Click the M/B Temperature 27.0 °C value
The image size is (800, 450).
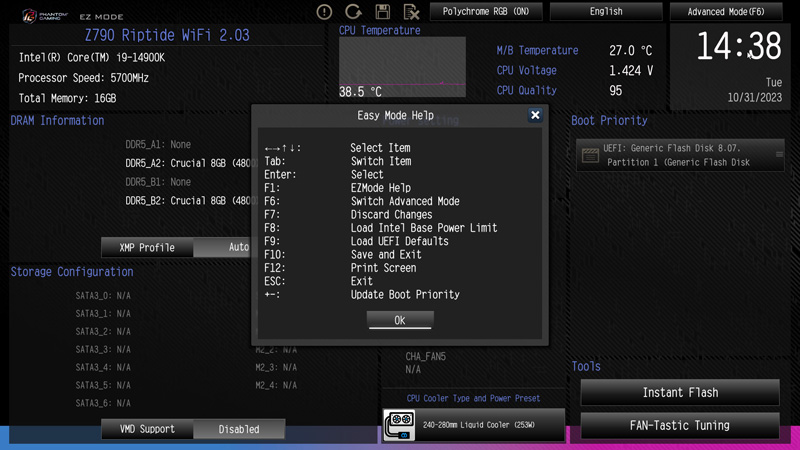pos(631,51)
